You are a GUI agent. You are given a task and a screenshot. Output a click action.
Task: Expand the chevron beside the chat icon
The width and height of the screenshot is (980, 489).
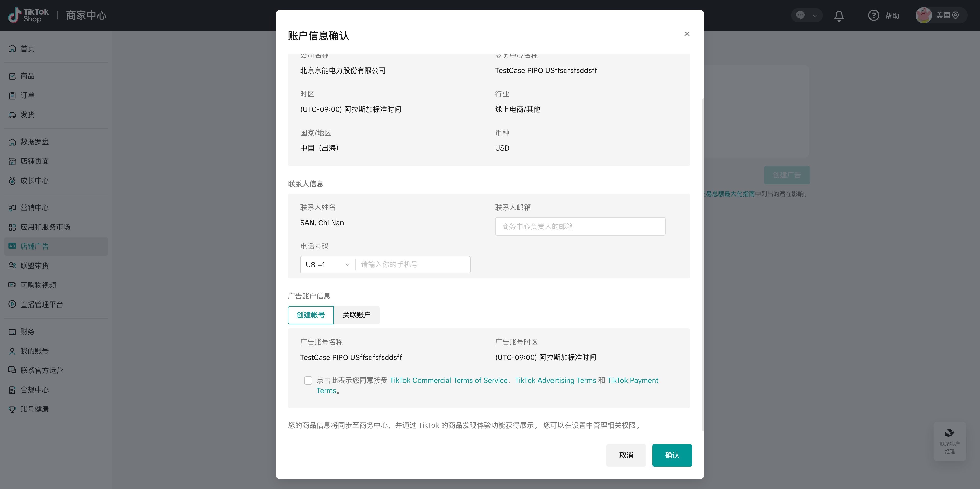tap(815, 16)
